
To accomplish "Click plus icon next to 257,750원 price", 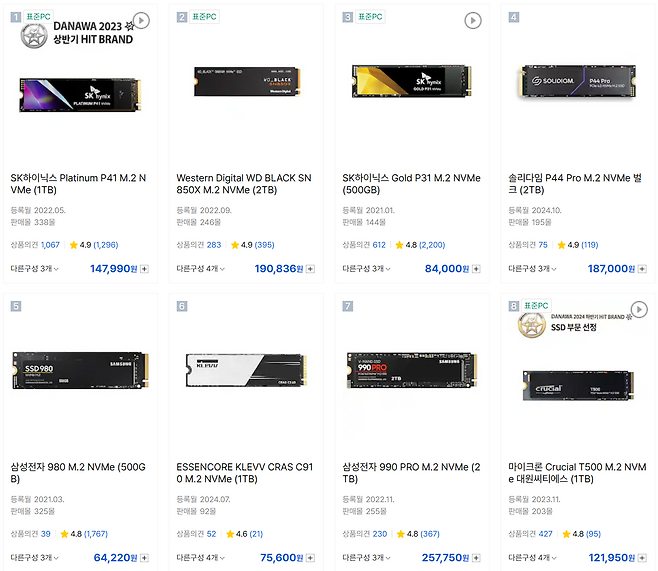I will coord(475,558).
